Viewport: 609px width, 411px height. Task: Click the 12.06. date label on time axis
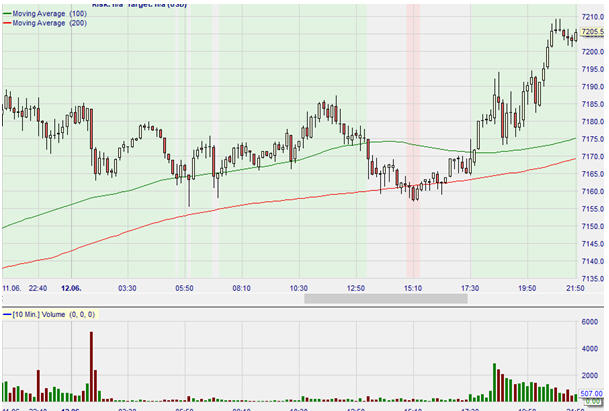click(71, 288)
